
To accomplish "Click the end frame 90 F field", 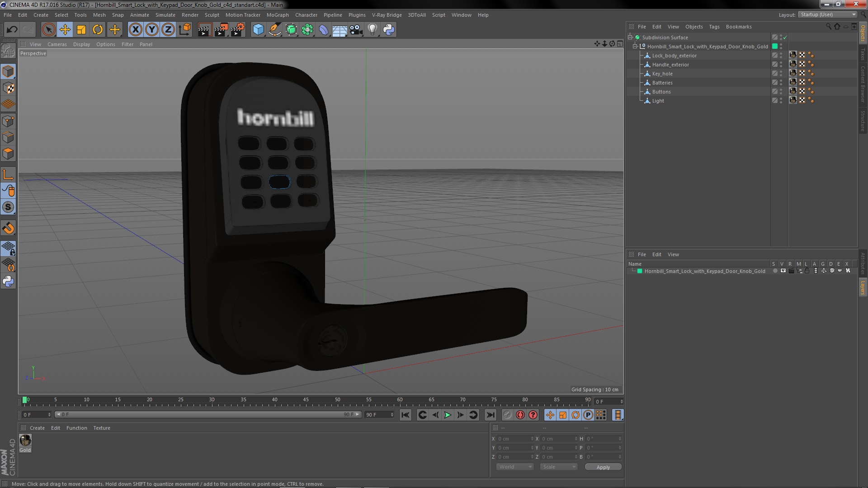I will pyautogui.click(x=379, y=415).
